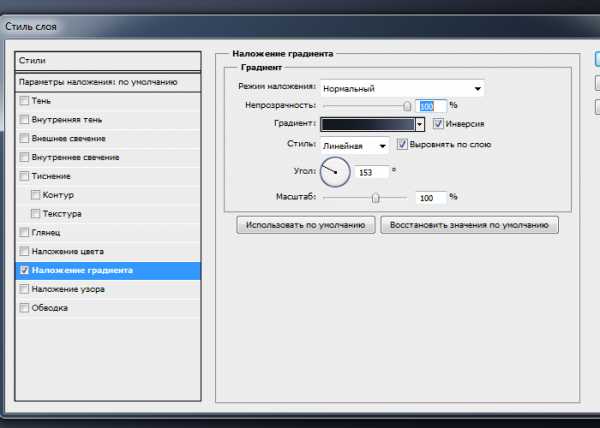
Task: Click the Угол angle dial
Action: click(x=335, y=171)
